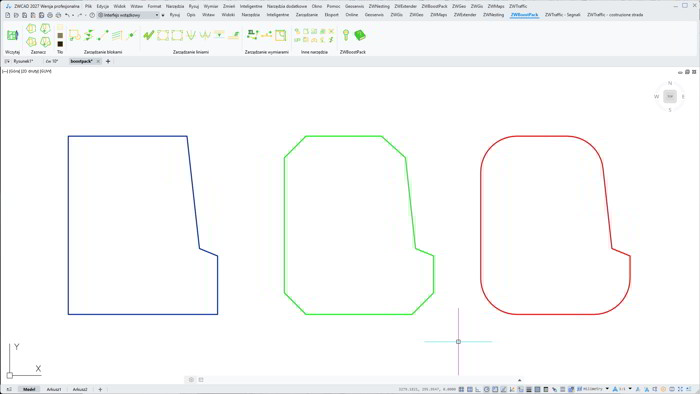
Task: Open the drawing tabs list menu icon
Action: pyautogui.click(x=7, y=61)
